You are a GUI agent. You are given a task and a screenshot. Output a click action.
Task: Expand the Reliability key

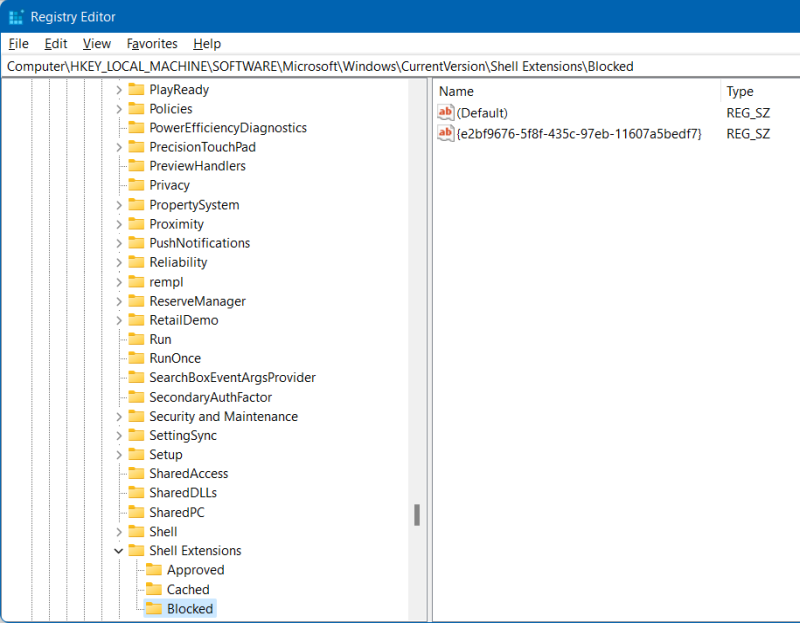[118, 262]
